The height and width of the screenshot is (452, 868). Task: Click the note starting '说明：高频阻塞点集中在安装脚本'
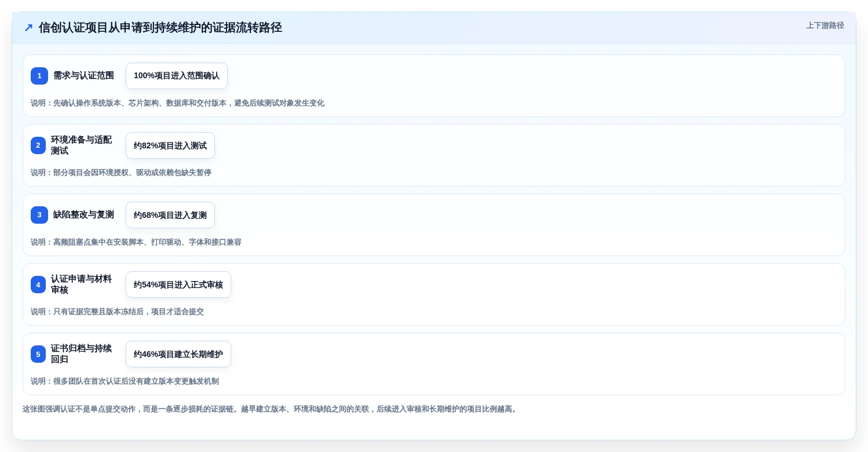(136, 242)
